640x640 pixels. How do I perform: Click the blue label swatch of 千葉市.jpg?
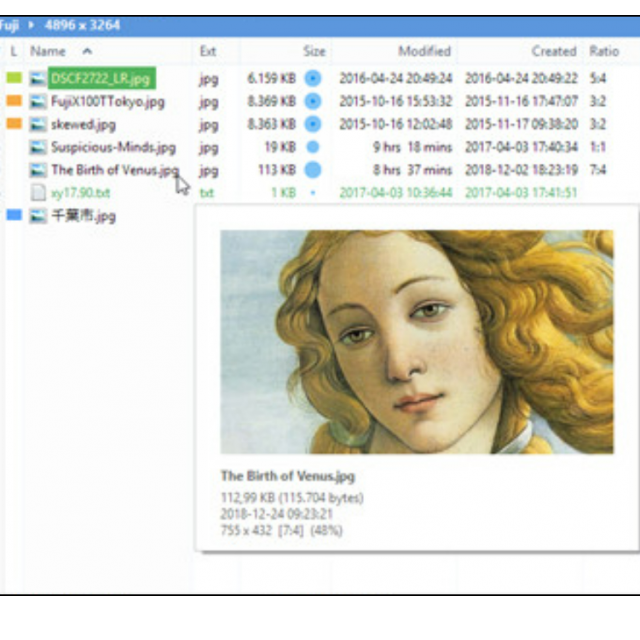point(14,215)
